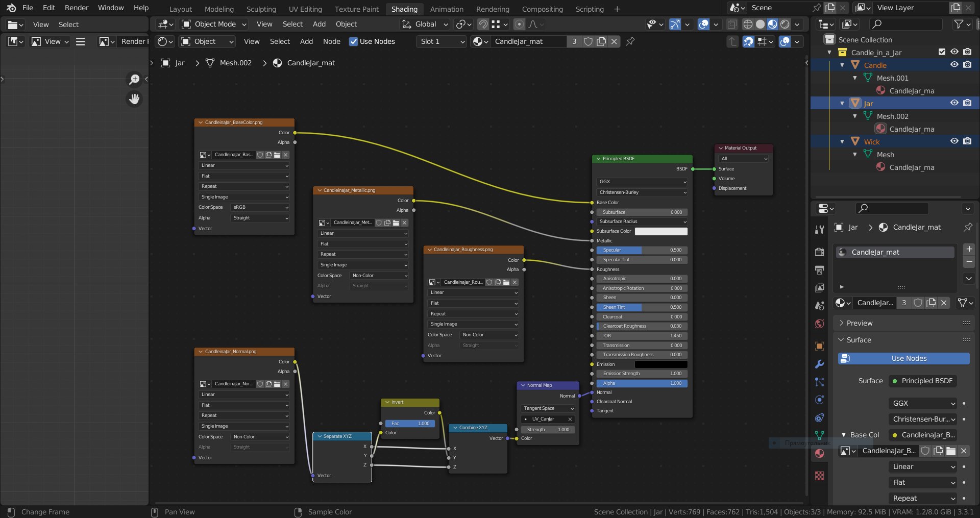Select the pan hand tool in image editor
Screen dimensions: 980x518
tap(134, 99)
